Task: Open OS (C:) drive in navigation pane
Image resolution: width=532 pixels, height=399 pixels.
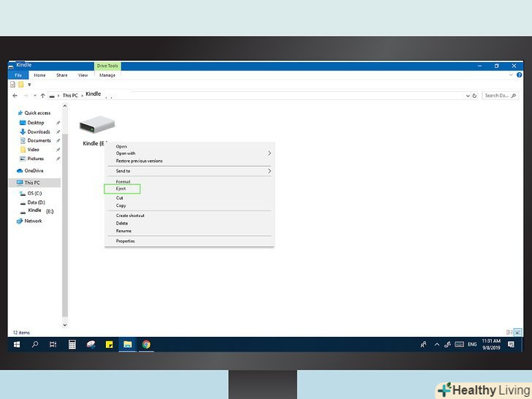Action: (x=34, y=193)
